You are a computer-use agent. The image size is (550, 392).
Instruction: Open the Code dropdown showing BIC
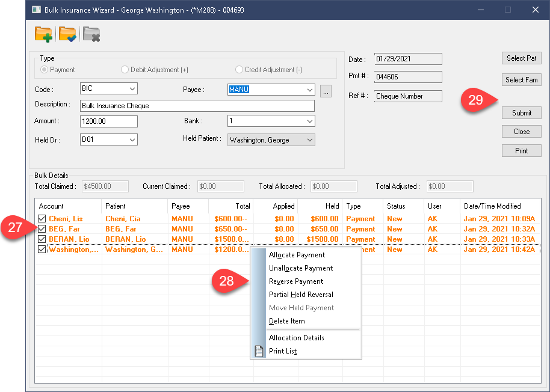pos(132,88)
